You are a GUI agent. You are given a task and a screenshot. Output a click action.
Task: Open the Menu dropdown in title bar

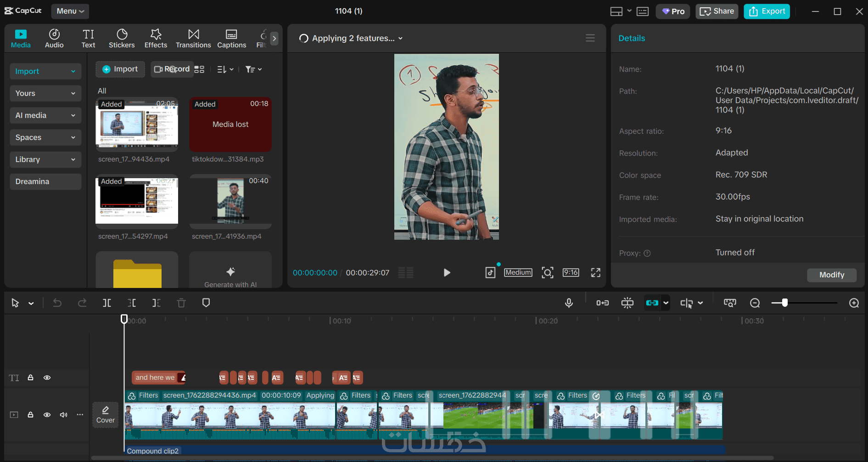[70, 11]
